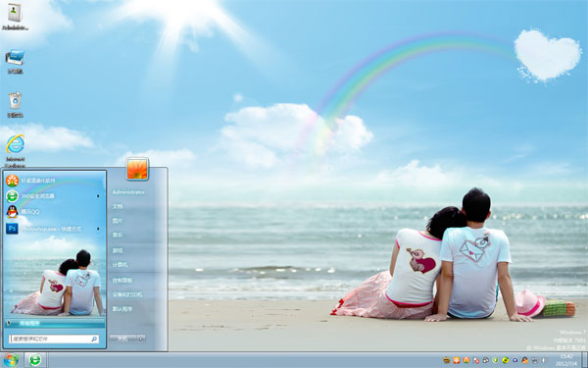Screen dimensions: 588x368
Task: Click the green shield tray icon
Action: pyautogui.click(x=495, y=360)
